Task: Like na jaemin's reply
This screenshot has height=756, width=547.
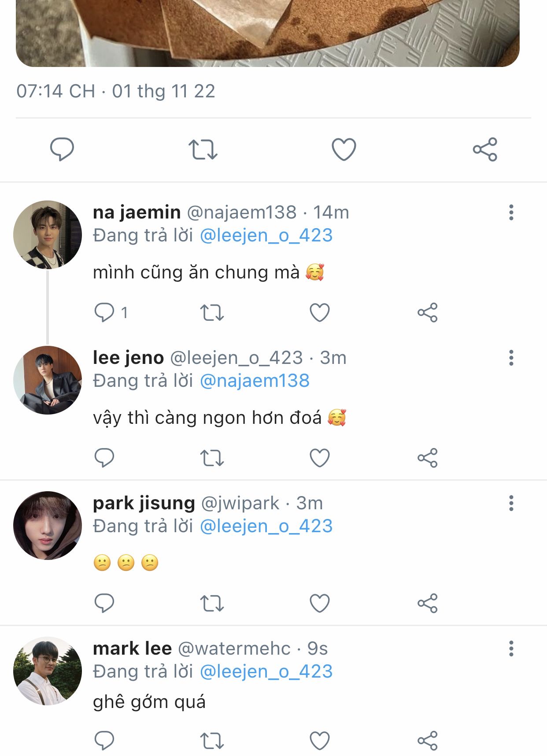Action: [320, 313]
